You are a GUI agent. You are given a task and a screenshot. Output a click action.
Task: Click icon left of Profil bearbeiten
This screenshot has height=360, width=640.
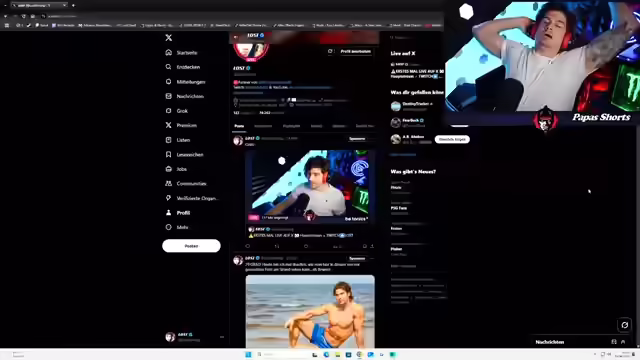pyautogui.click(x=330, y=51)
